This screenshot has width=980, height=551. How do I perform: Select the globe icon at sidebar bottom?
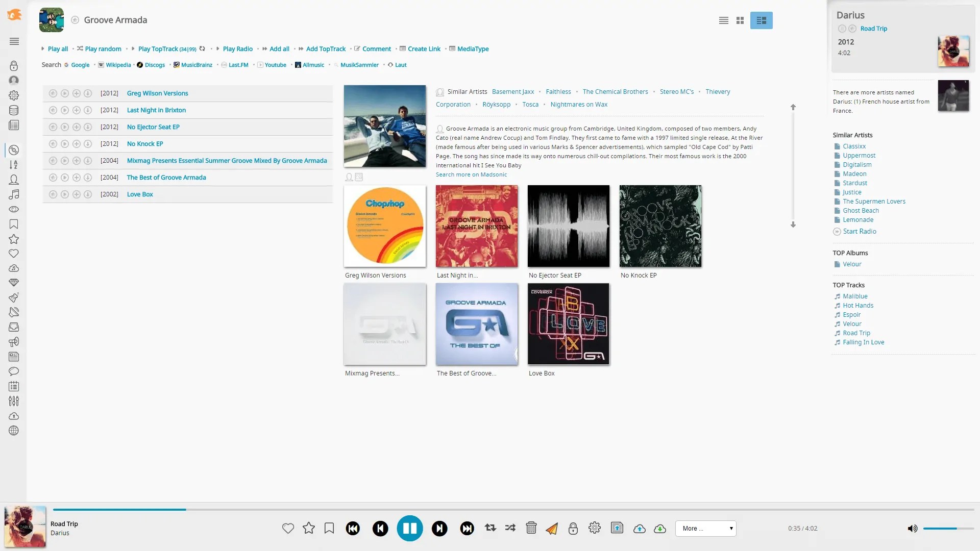[14, 430]
